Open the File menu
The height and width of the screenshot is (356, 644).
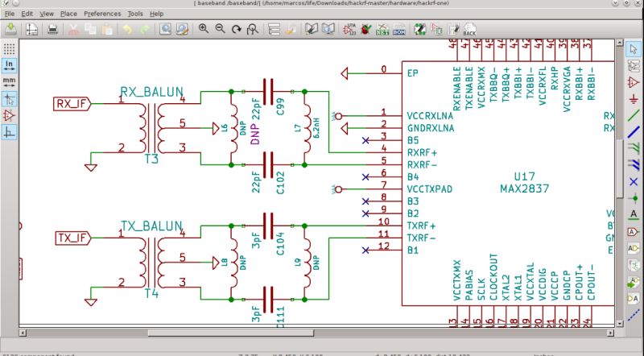pos(10,14)
